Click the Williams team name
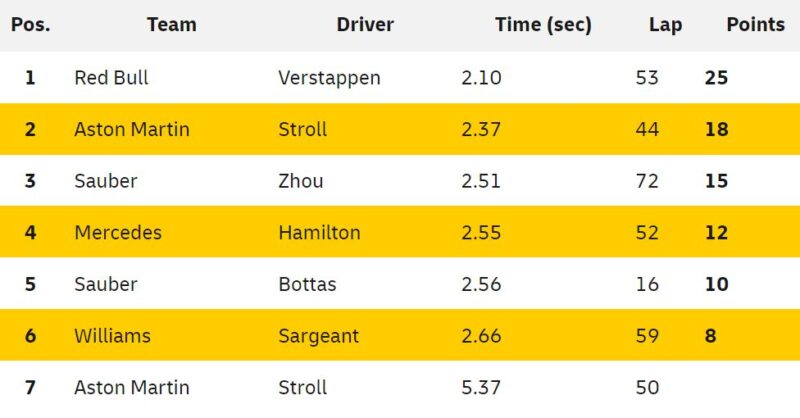The image size is (800, 418). pos(112,336)
